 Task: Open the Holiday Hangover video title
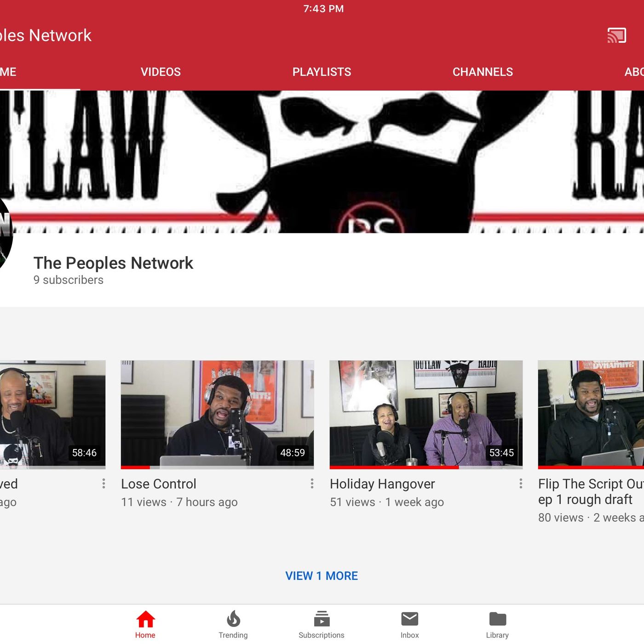point(382,484)
